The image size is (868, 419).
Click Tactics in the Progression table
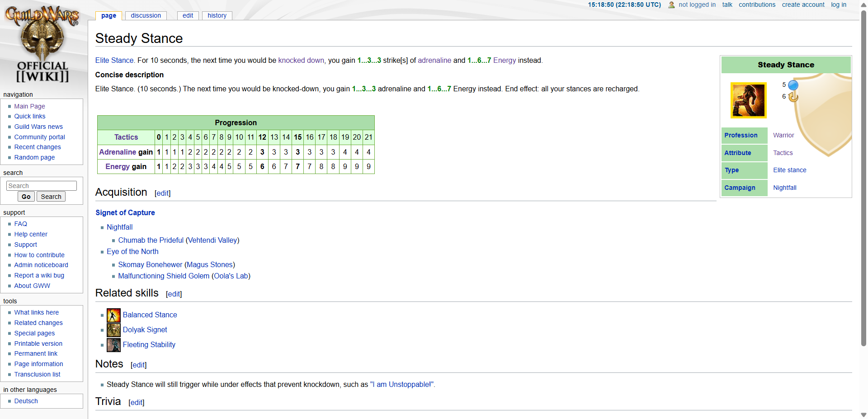click(x=126, y=137)
